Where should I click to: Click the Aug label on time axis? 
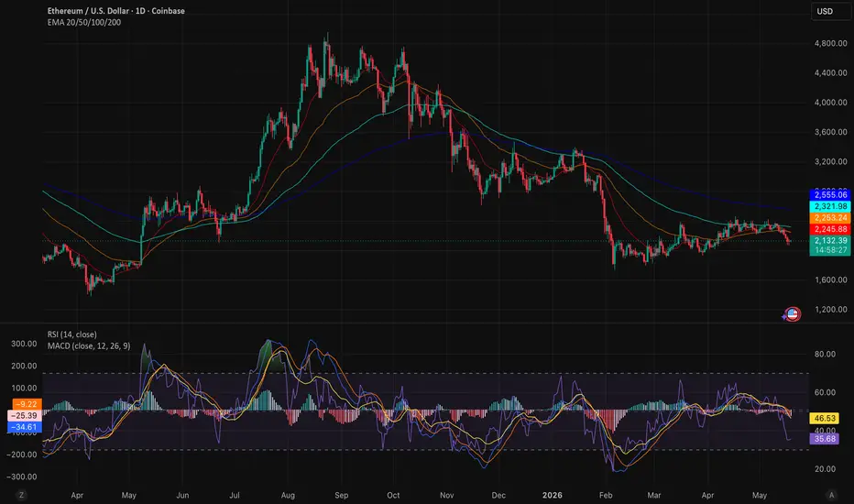(288, 495)
